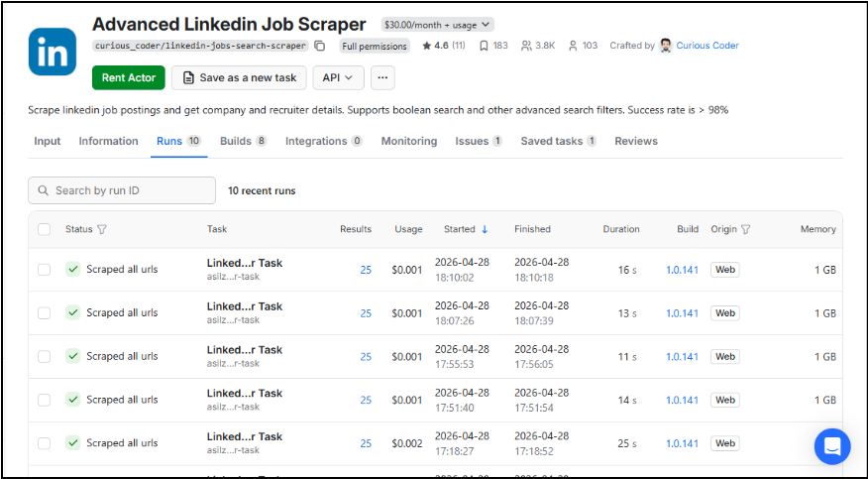868x479 pixels.
Task: Open the Integrations tab
Action: (324, 141)
